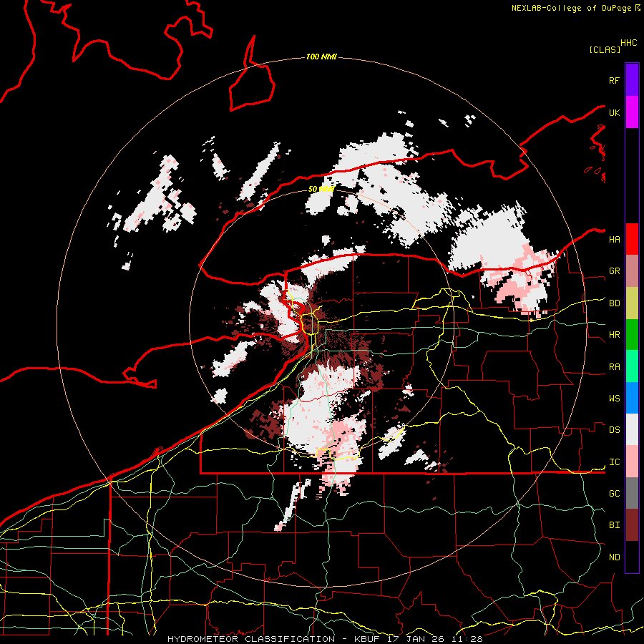Click the 50 NMI range ring label
The height and width of the screenshot is (644, 644).
321,190
